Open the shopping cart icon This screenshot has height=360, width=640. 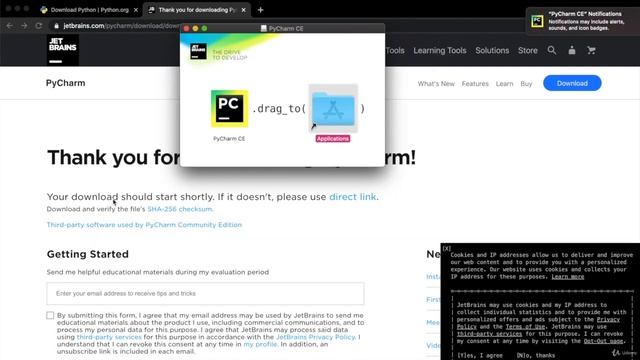click(x=591, y=50)
